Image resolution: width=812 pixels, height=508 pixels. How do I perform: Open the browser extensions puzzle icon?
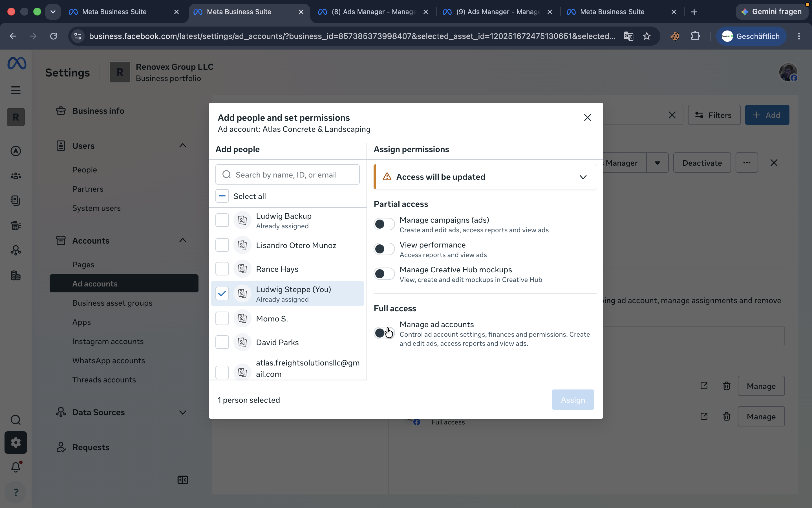696,36
